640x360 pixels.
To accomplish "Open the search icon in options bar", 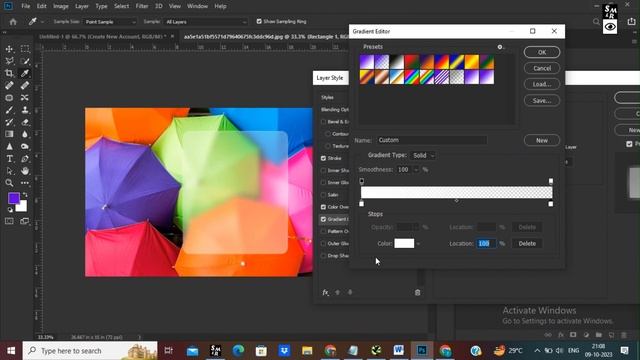I will pos(596,22).
